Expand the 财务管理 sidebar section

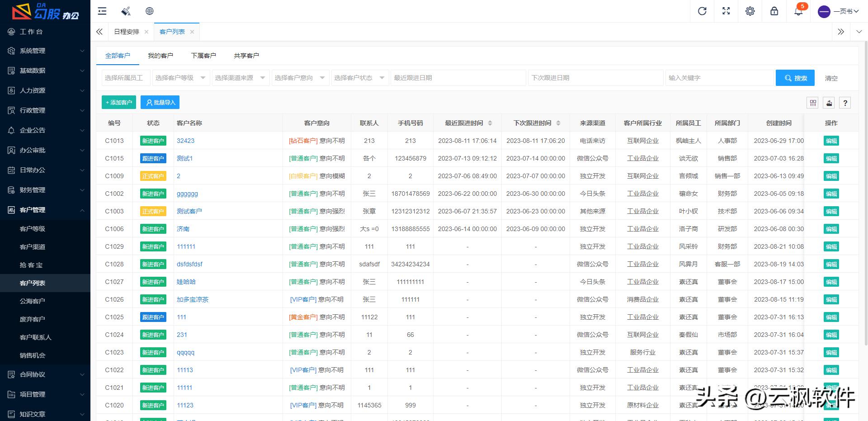click(x=45, y=190)
